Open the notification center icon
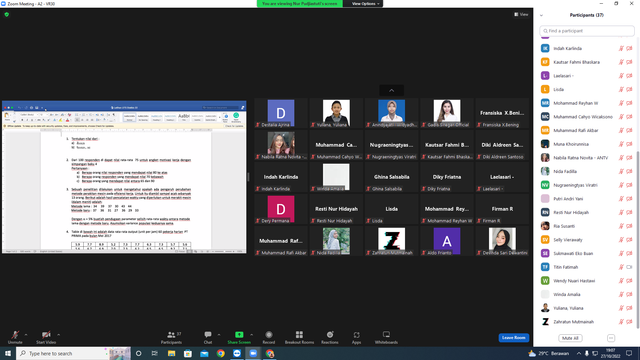 click(x=629, y=353)
